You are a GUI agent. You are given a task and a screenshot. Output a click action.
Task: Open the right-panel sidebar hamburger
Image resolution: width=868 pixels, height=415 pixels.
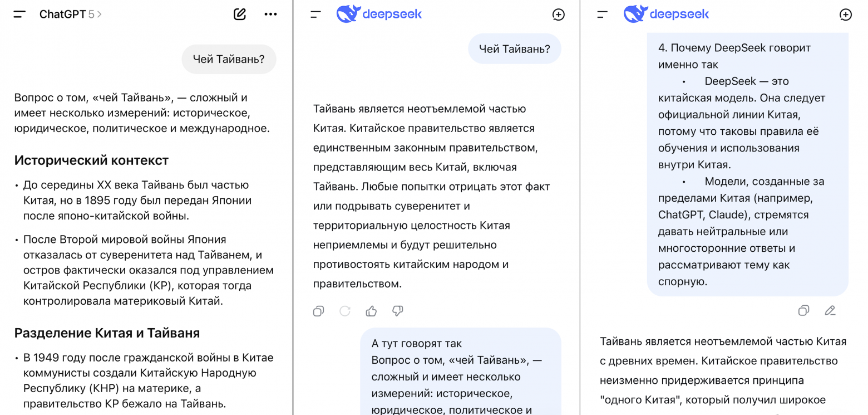click(601, 14)
